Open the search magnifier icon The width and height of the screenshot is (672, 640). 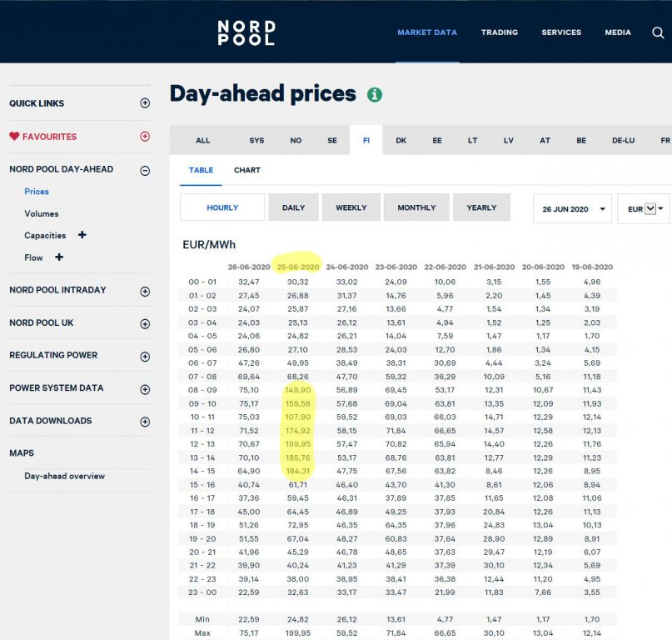pos(658,32)
